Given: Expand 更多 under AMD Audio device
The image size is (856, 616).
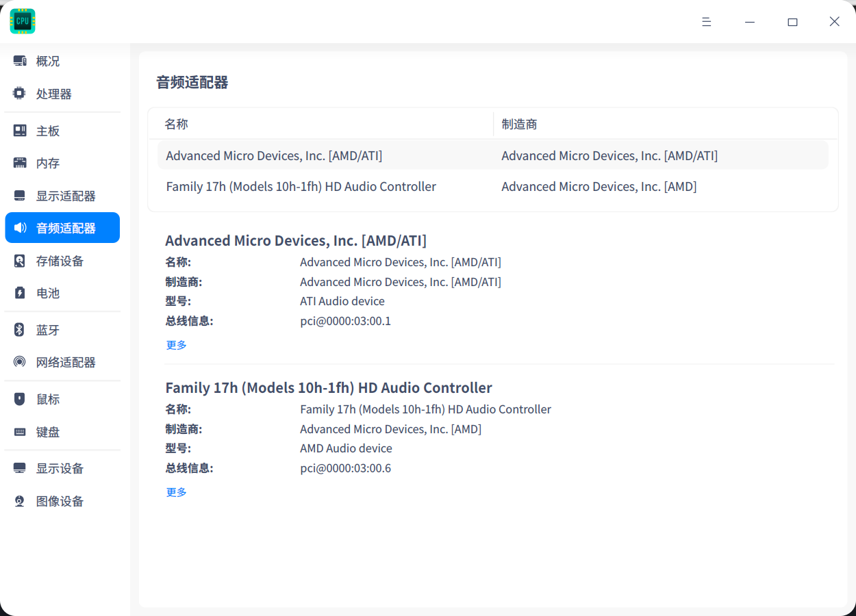Looking at the screenshot, I should [177, 492].
